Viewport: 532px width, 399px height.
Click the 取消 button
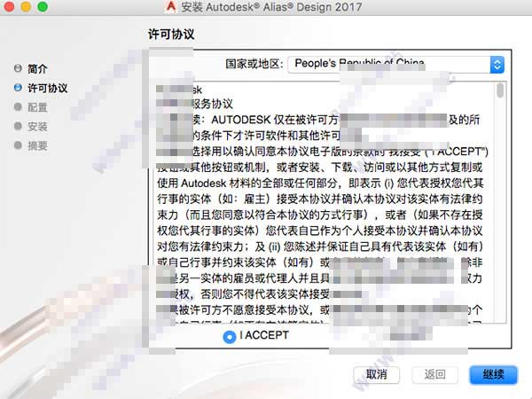click(377, 374)
